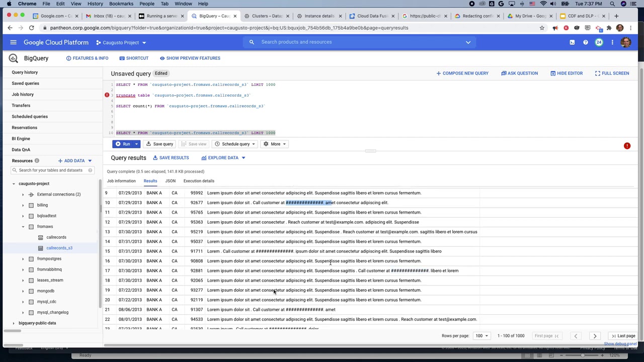Open the Explore Data dropdown

(x=223, y=158)
